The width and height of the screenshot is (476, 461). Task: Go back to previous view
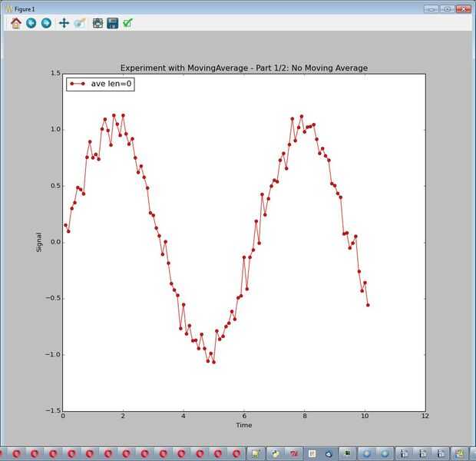click(x=31, y=23)
